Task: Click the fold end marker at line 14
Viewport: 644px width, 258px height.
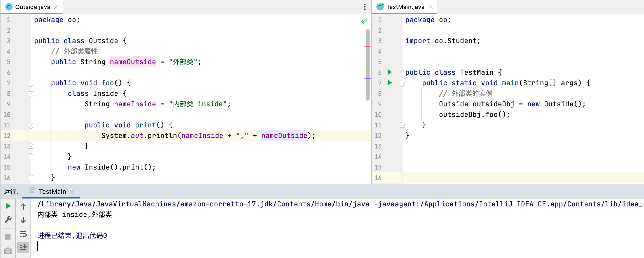Action: coord(31,156)
